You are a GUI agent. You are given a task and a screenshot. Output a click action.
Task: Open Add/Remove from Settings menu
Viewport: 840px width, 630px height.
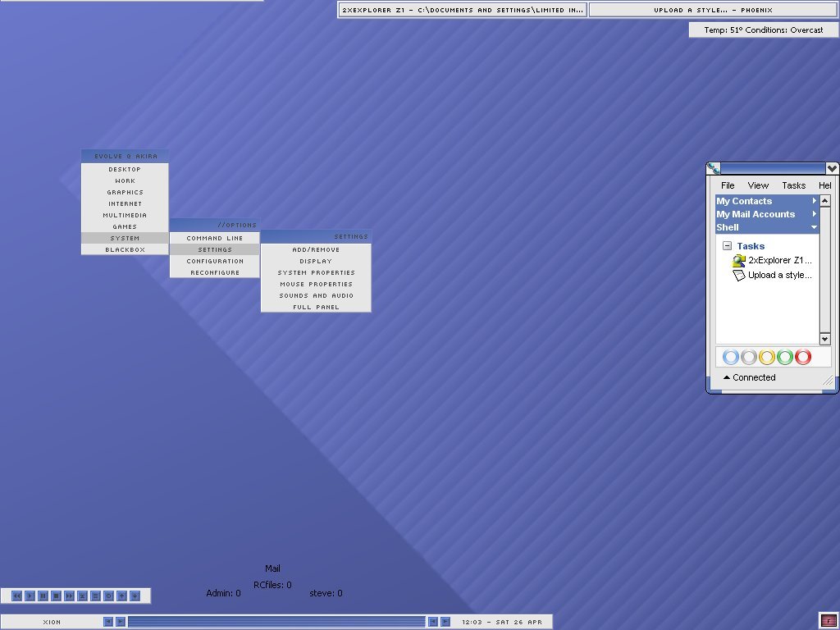pos(316,249)
